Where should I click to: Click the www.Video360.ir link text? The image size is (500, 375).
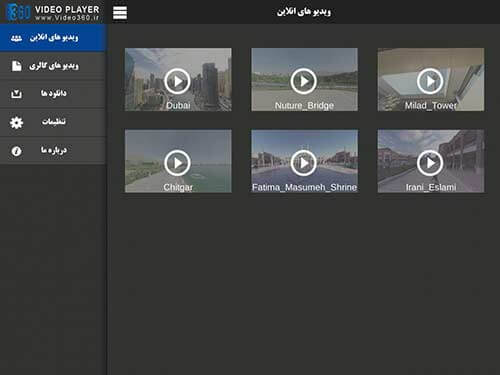click(x=67, y=18)
